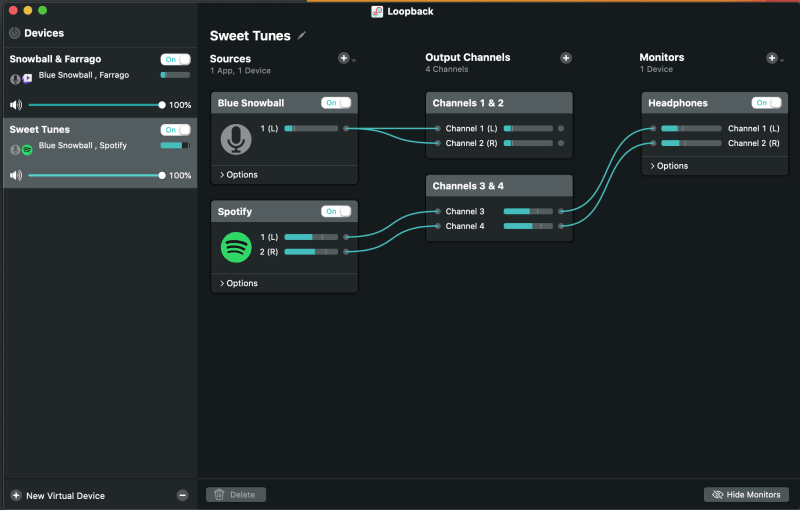
Task: Click the Hide Monitors button
Action: pos(746,494)
